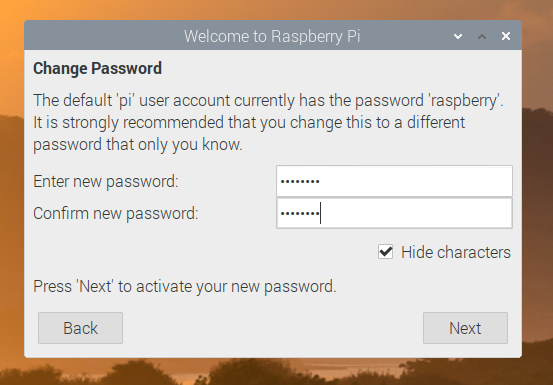Click the default 'pi' account description text
This screenshot has width=553, height=385.
click(268, 122)
